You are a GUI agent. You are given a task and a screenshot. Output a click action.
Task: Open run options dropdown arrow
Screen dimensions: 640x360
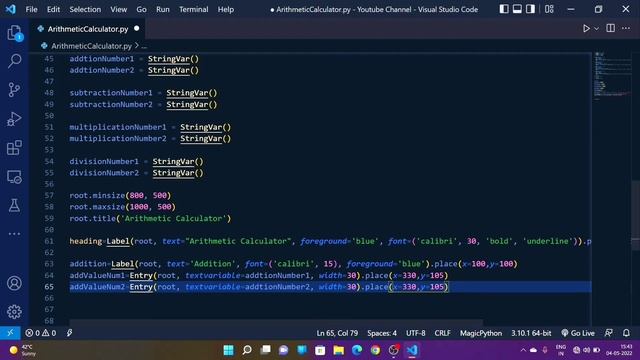(597, 29)
